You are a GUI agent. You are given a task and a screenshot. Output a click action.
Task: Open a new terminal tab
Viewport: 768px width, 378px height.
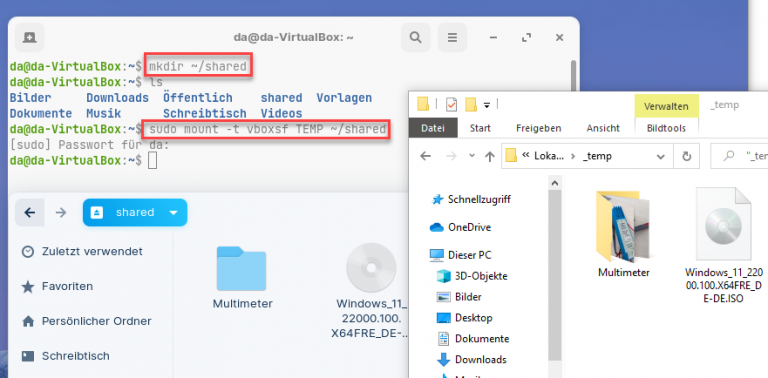(x=29, y=37)
